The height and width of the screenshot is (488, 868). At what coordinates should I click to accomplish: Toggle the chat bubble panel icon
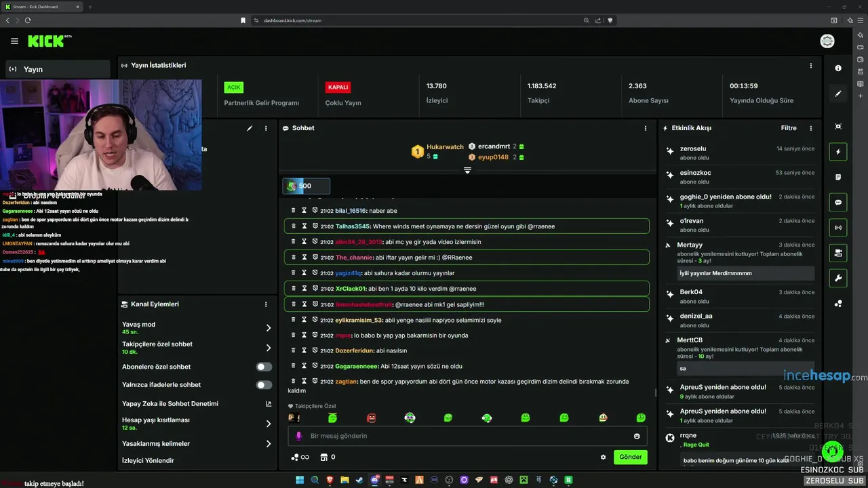(x=838, y=202)
